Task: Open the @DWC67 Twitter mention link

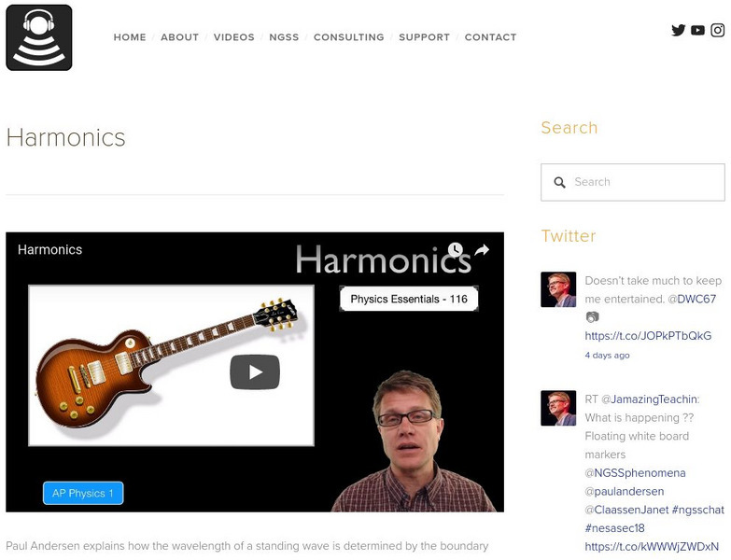Action: (x=693, y=299)
